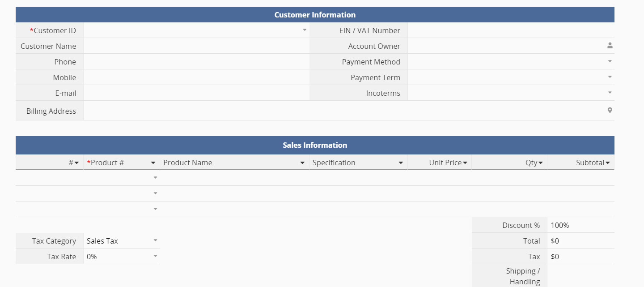Click the E-mail input field
The image size is (644, 287).
(196, 93)
